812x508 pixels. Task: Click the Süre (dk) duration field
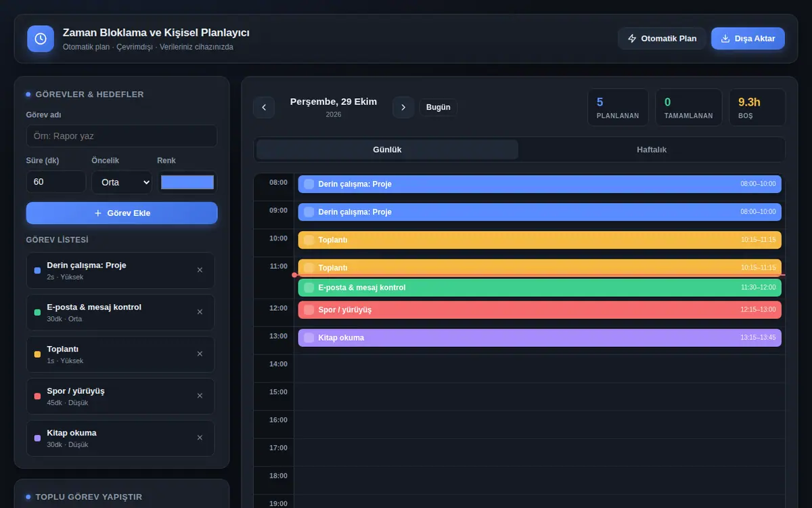56,182
